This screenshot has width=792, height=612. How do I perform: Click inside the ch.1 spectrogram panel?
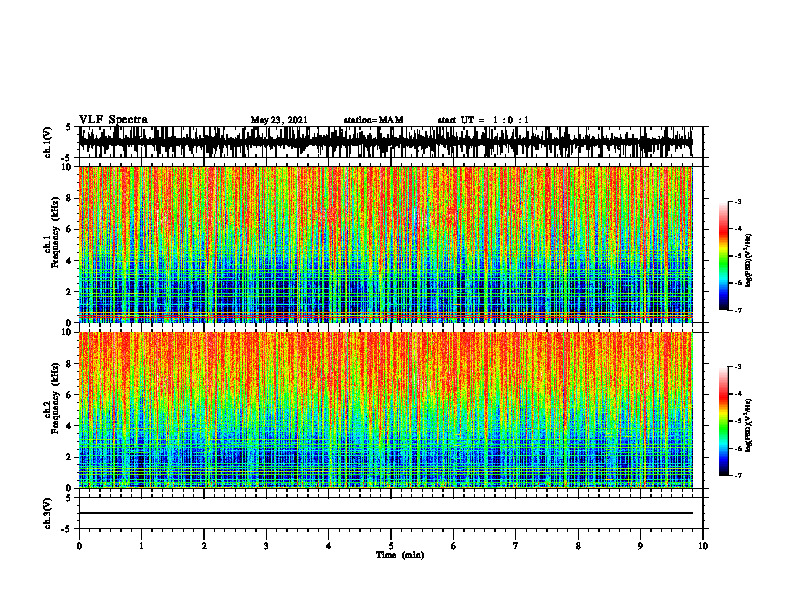click(386, 244)
